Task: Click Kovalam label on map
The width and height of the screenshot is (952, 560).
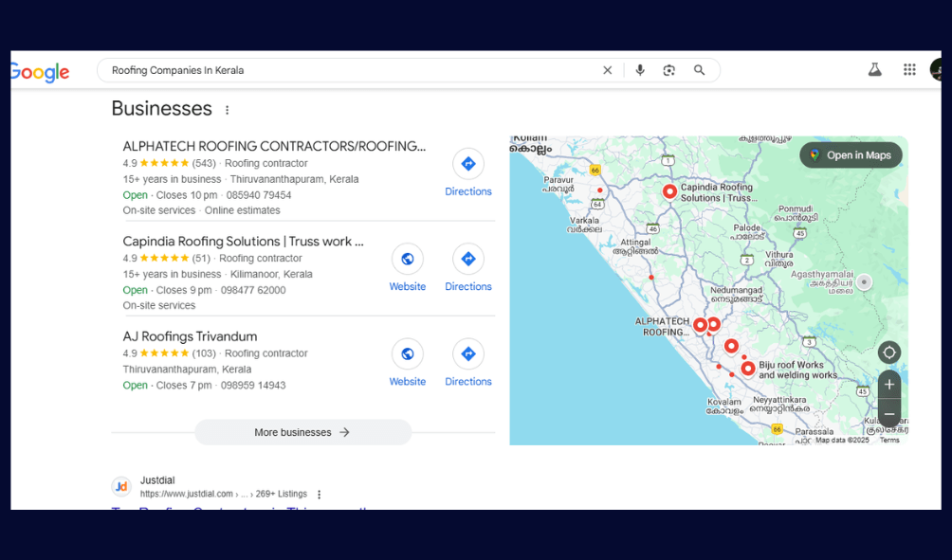Action: pos(724,406)
